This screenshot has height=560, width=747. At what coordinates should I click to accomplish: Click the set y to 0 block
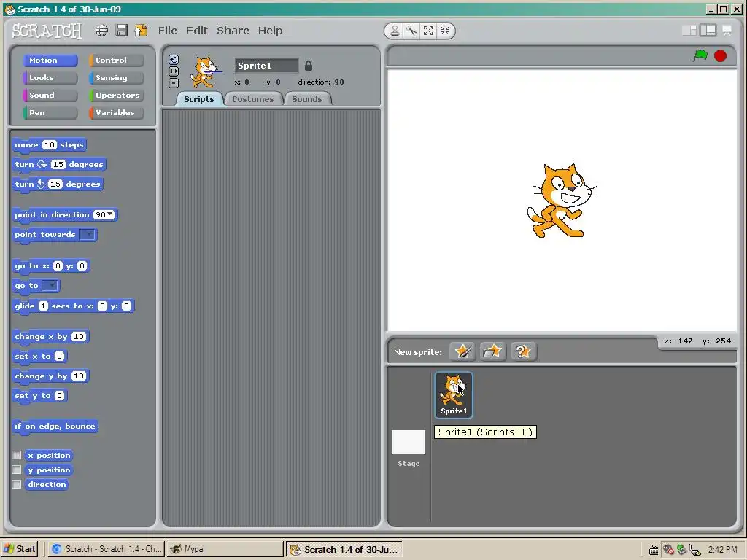[x=39, y=396]
